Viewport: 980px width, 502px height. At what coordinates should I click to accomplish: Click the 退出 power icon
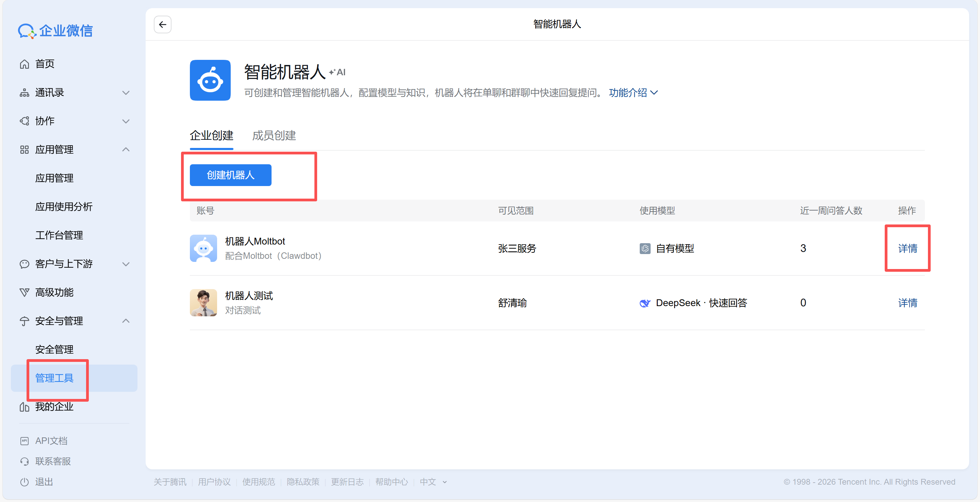[x=24, y=482]
